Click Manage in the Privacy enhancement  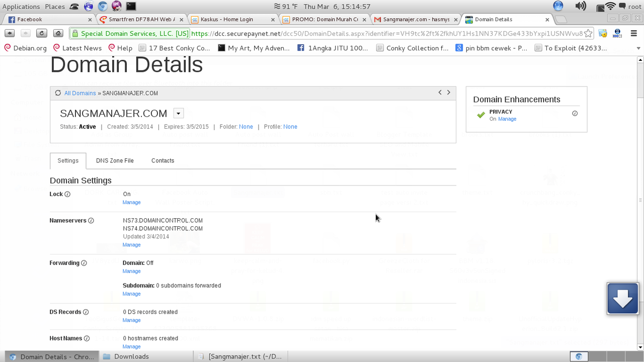[507, 119]
